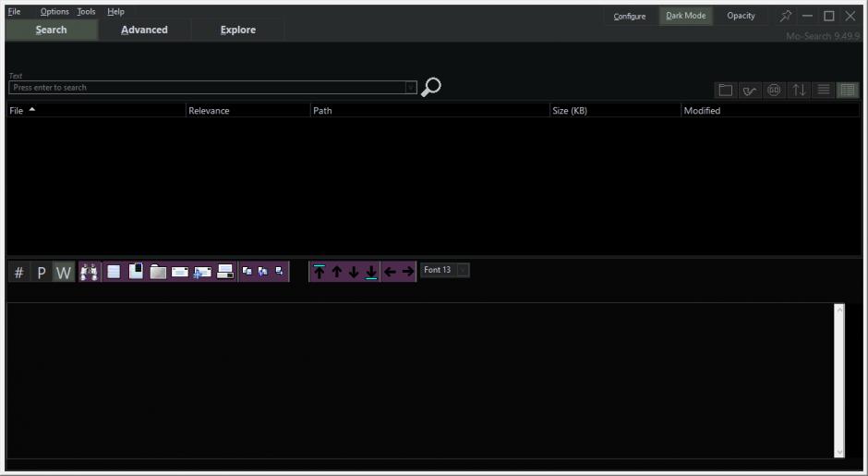Click the printer icon in preview toolbar
Screen dimensions: 868x476
coord(225,272)
